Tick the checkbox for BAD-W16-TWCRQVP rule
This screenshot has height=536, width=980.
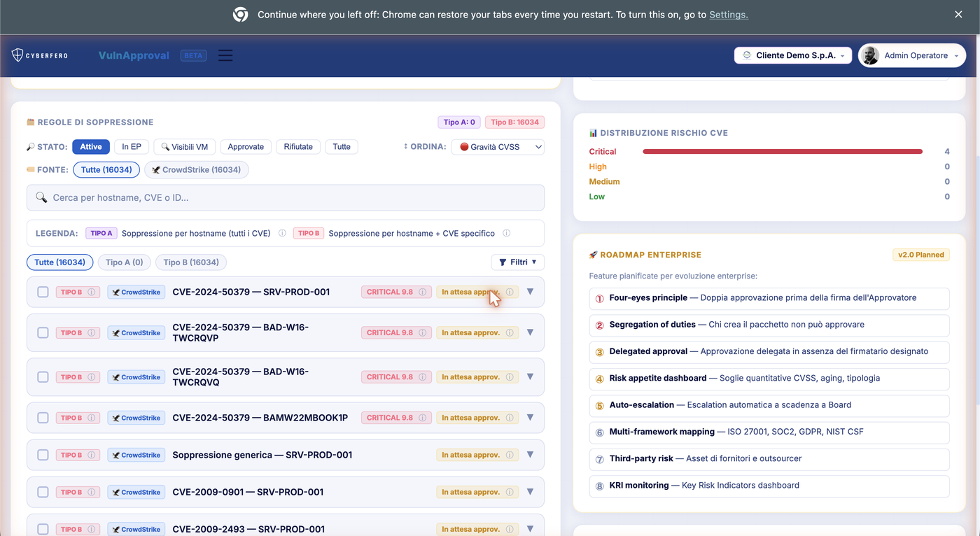43,332
